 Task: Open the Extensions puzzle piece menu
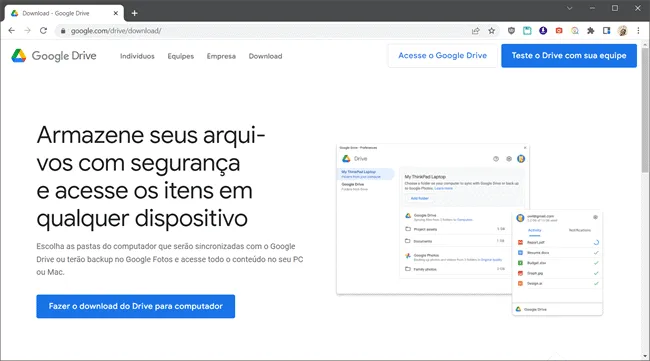591,31
